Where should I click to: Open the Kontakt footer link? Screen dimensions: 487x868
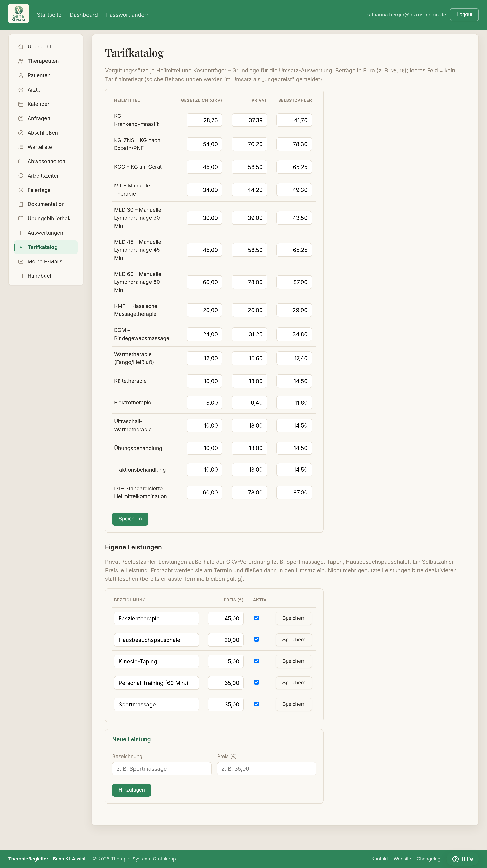(x=380, y=859)
